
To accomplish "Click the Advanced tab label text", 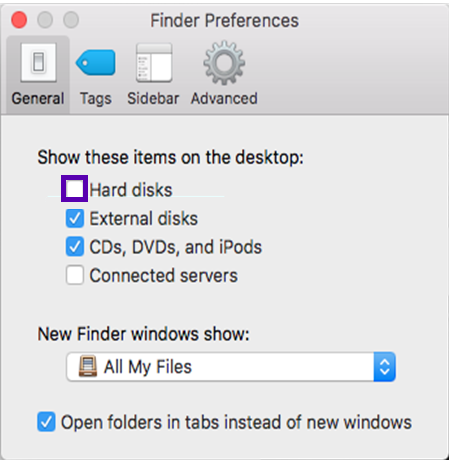I will (x=224, y=99).
